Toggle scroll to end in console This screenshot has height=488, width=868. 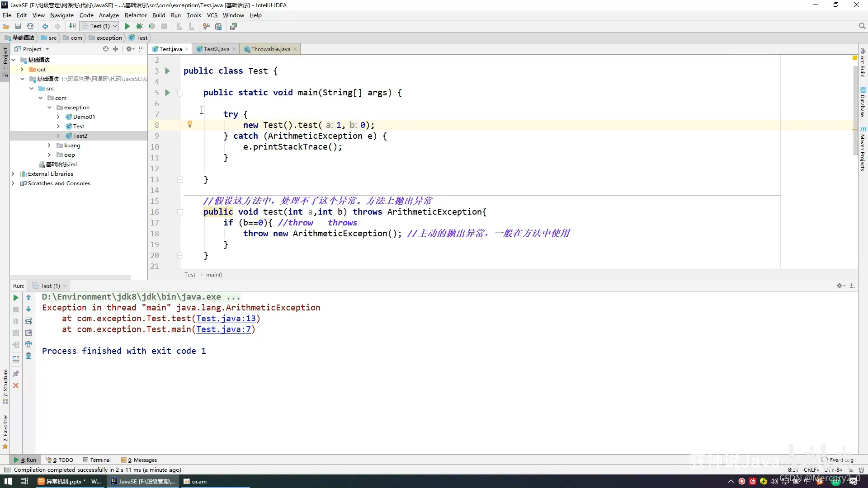click(28, 333)
